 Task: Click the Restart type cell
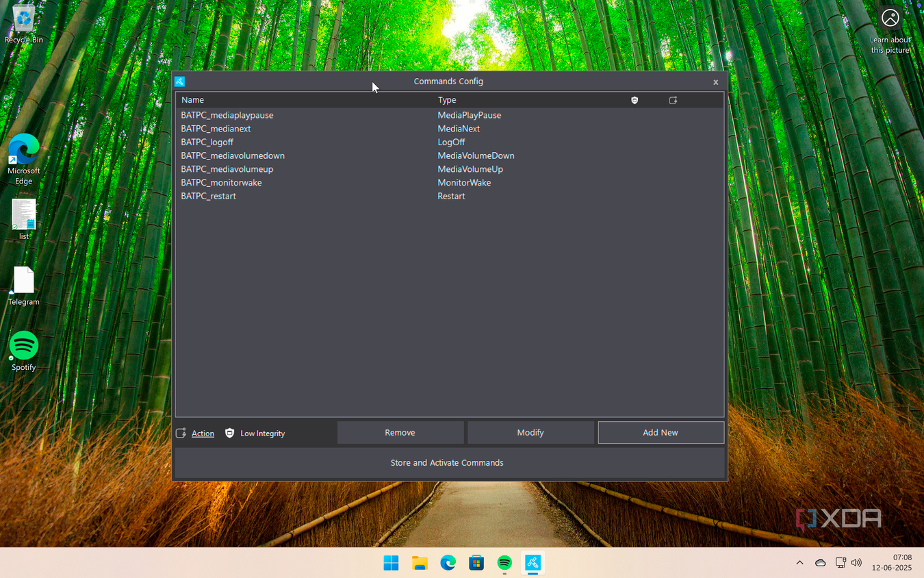pyautogui.click(x=451, y=196)
